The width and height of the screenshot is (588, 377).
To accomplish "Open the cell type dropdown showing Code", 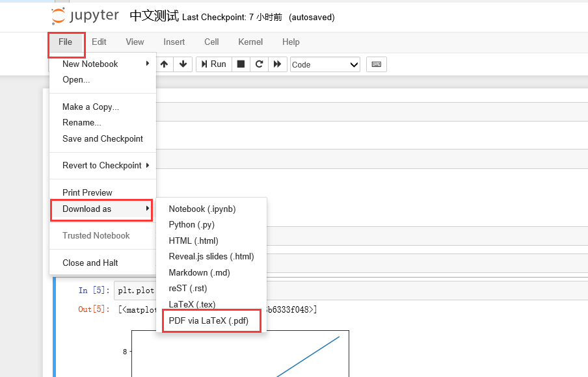I will pyautogui.click(x=325, y=64).
